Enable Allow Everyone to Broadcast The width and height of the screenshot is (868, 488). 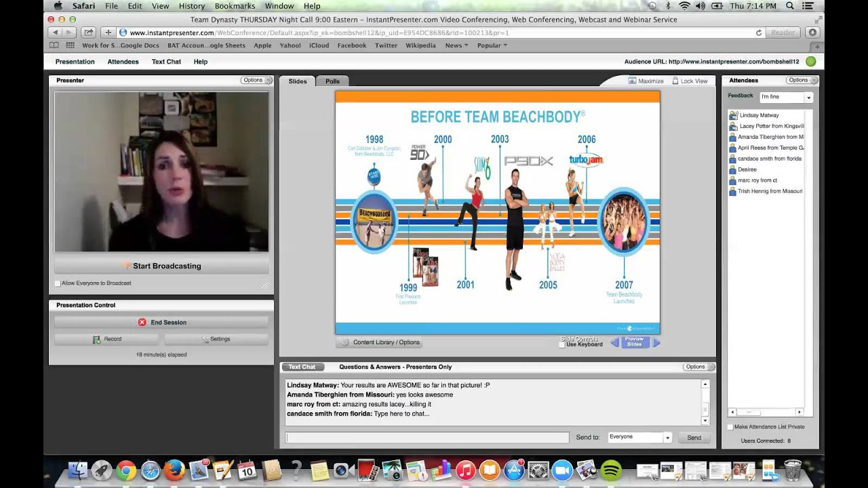click(58, 283)
